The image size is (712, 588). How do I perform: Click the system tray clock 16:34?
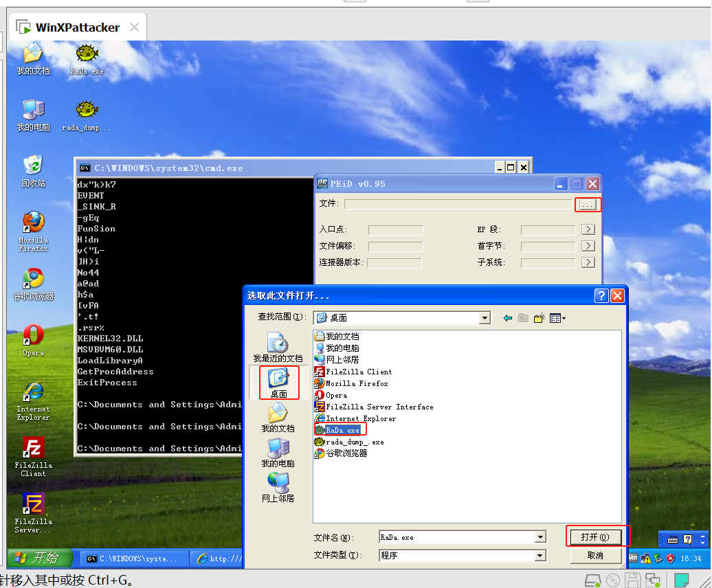[x=691, y=558]
